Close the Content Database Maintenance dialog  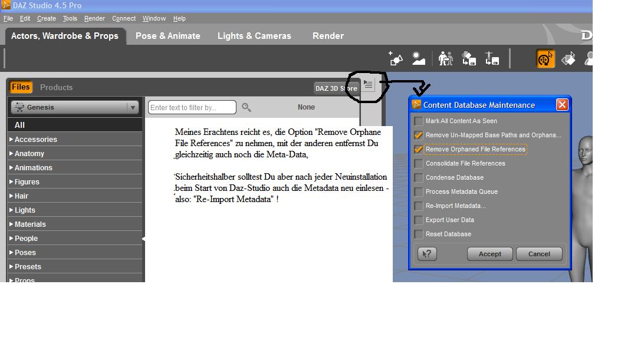(562, 105)
